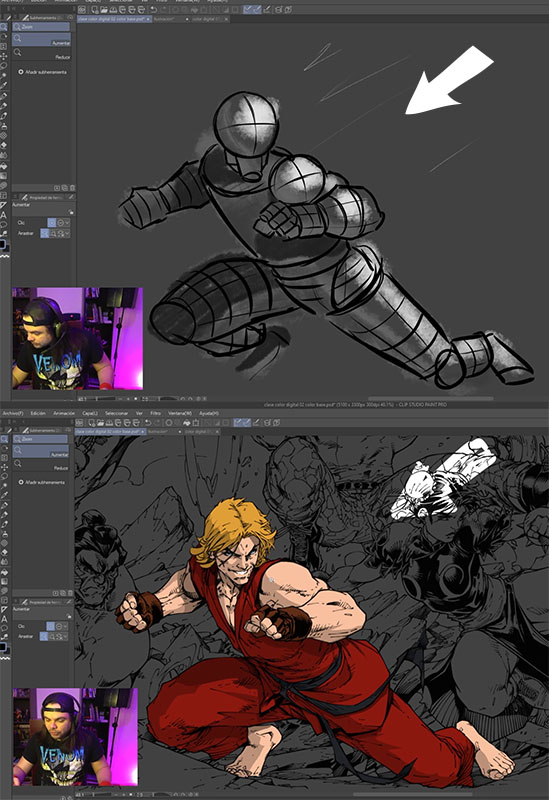Select second Clic option in lower tool property
549x800 pixels.
(59, 626)
